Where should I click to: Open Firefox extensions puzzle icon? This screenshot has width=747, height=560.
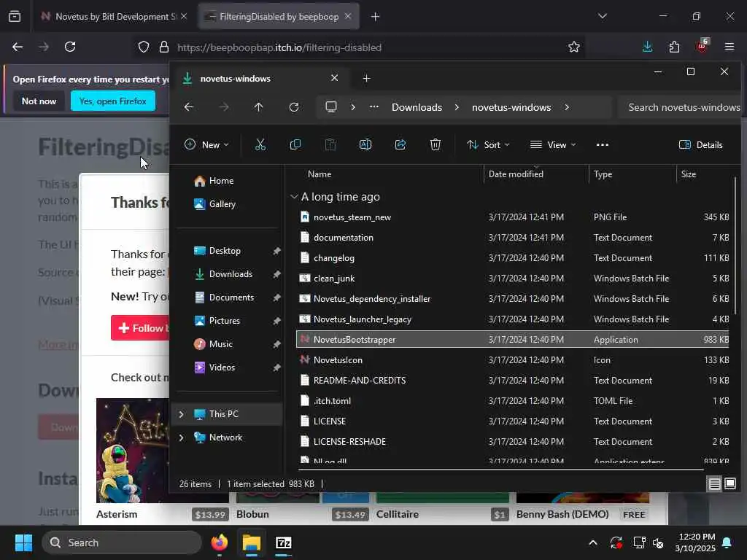[674, 47]
